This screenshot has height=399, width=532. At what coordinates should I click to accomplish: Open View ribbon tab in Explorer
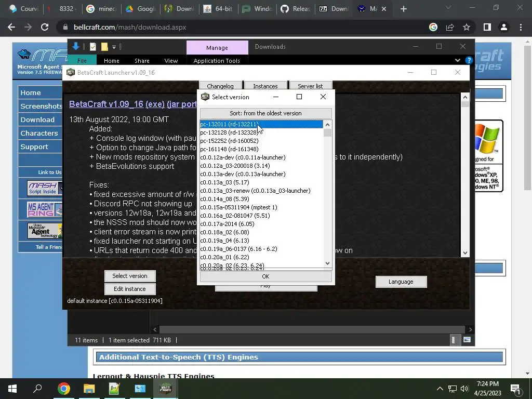coord(171,61)
